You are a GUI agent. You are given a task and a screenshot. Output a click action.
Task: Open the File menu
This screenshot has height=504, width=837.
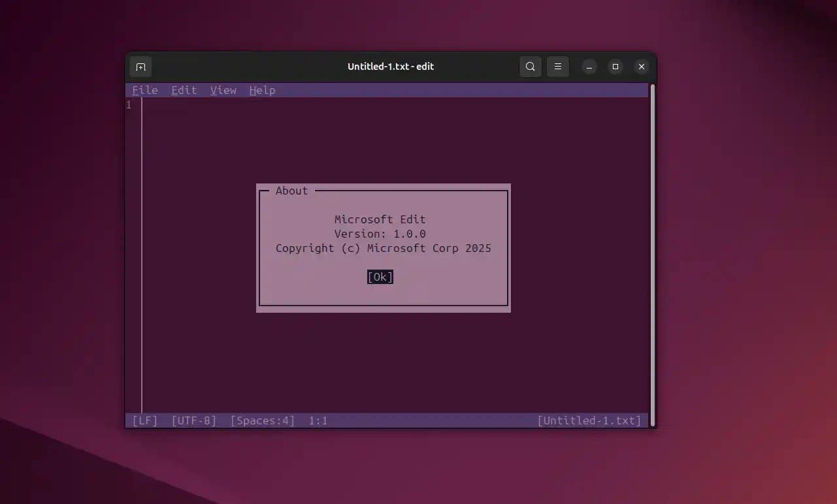(x=144, y=90)
